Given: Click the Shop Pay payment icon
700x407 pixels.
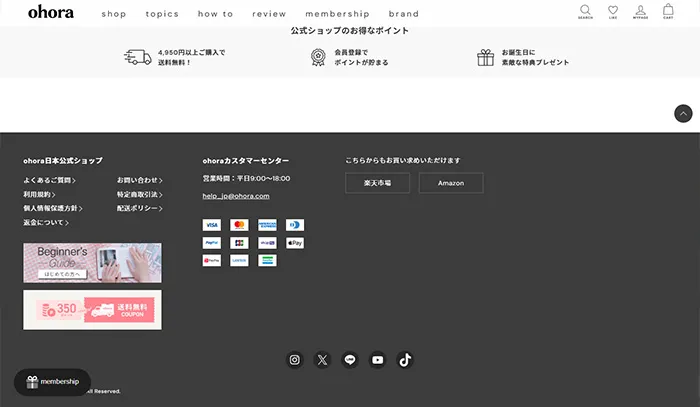Looking at the screenshot, I should (267, 243).
